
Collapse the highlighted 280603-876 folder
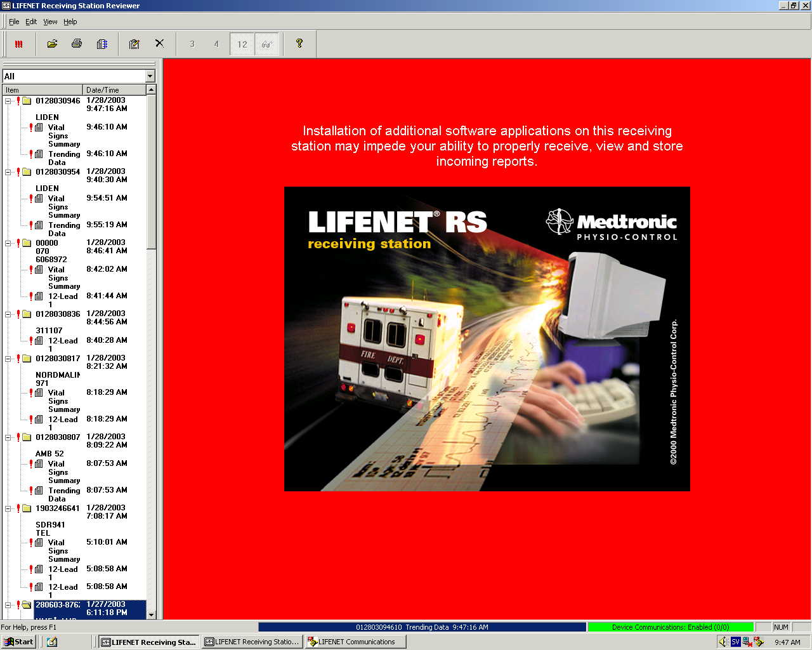(8, 605)
